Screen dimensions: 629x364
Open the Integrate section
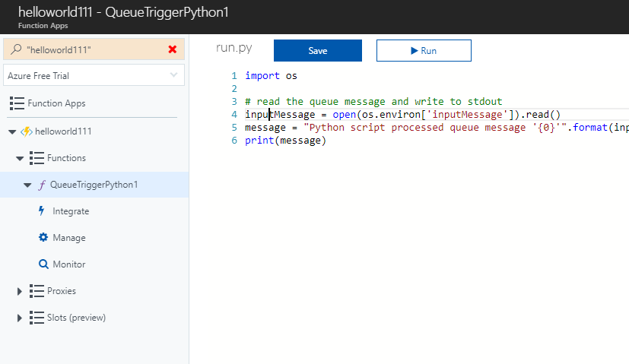(x=71, y=211)
